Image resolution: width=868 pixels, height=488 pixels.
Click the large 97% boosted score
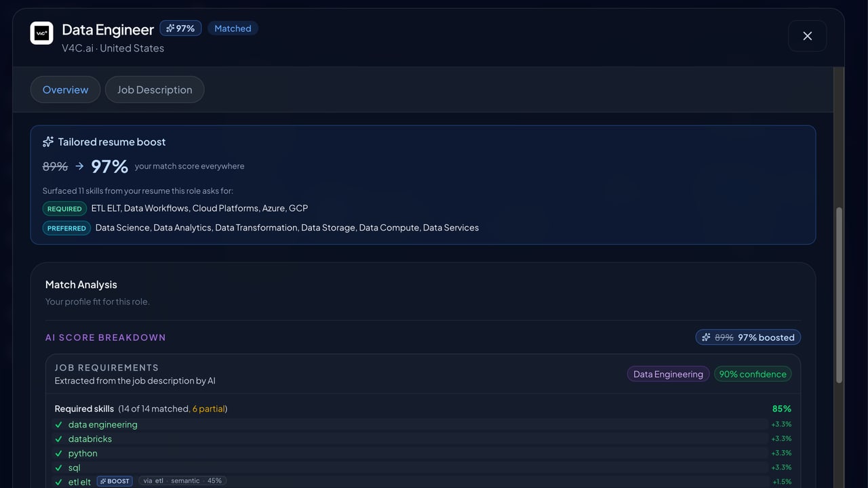tap(109, 166)
